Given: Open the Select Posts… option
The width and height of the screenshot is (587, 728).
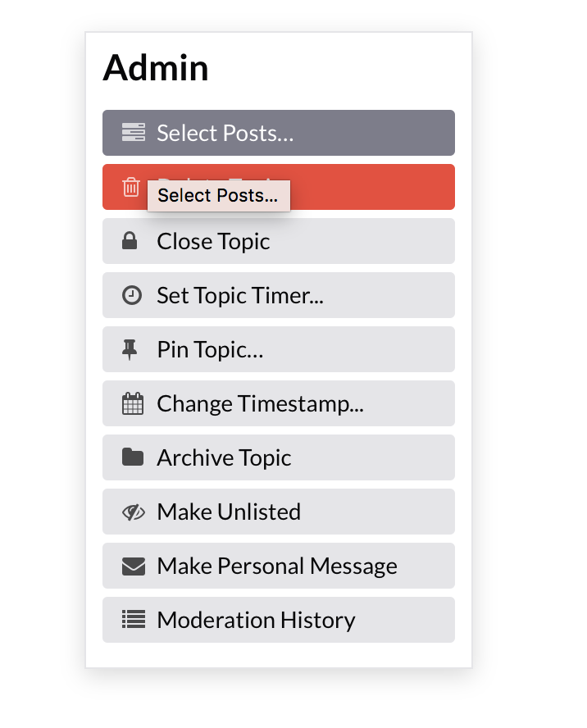Looking at the screenshot, I should pos(225,133).
